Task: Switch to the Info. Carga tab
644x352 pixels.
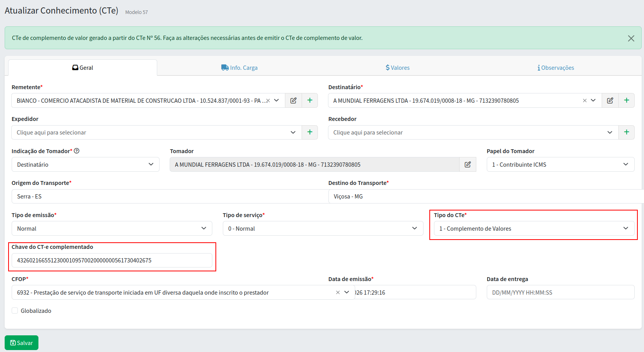Action: coord(240,67)
